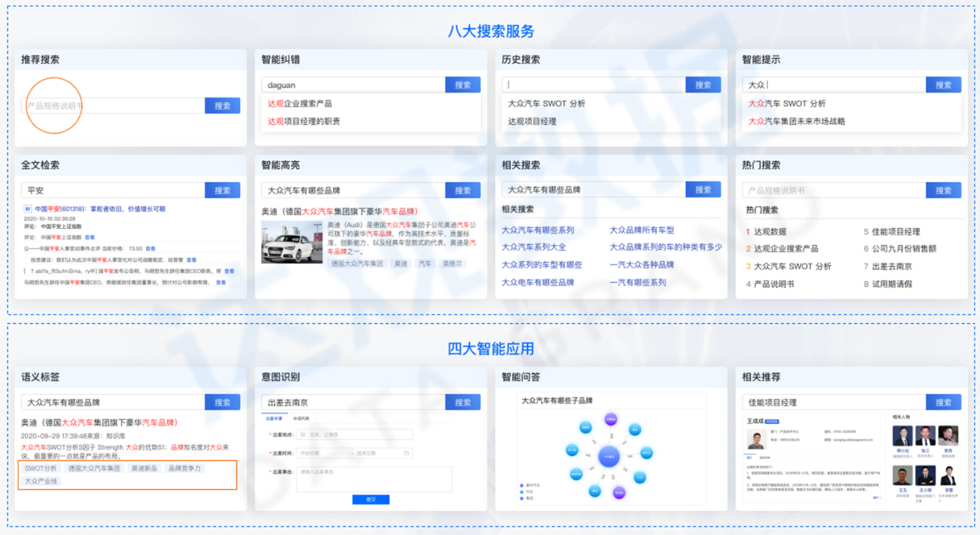Click the Word document icon beside 中国平安(601318)
Screen dimensions: 980x535
[28, 208]
